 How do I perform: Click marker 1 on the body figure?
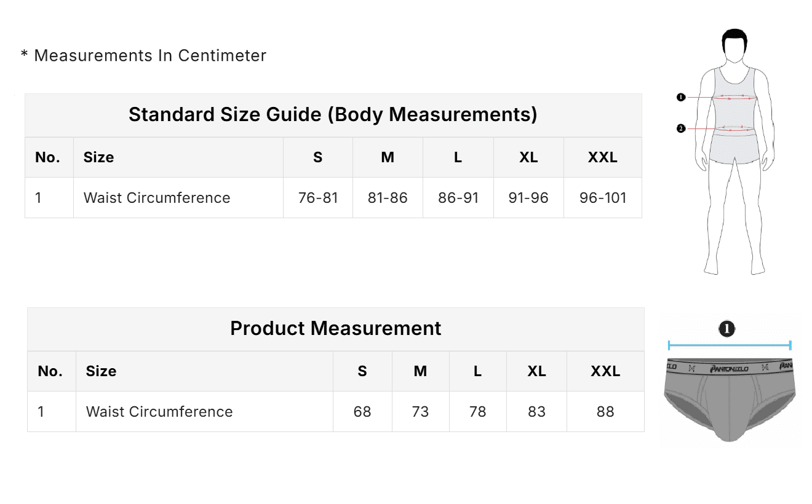681,97
